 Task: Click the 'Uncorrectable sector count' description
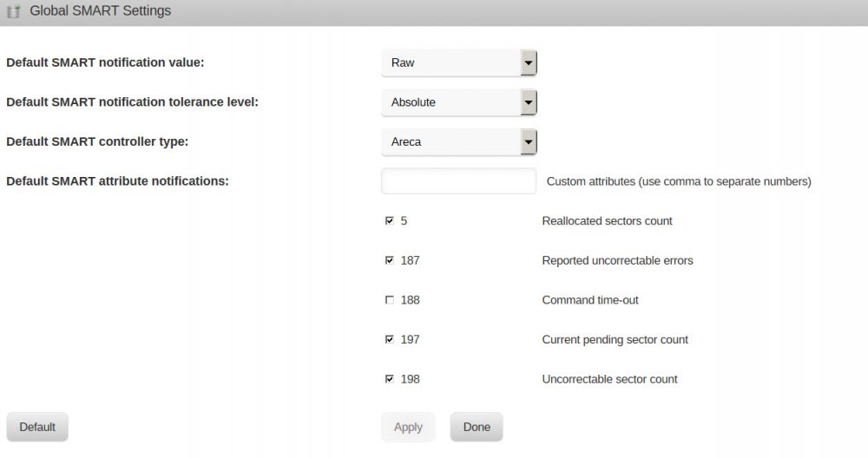point(609,379)
